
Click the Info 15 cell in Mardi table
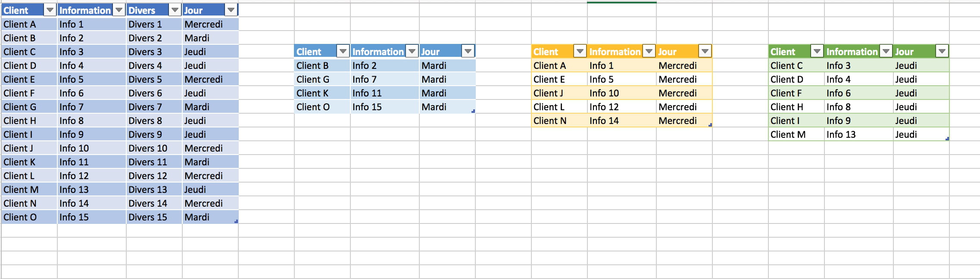(385, 107)
